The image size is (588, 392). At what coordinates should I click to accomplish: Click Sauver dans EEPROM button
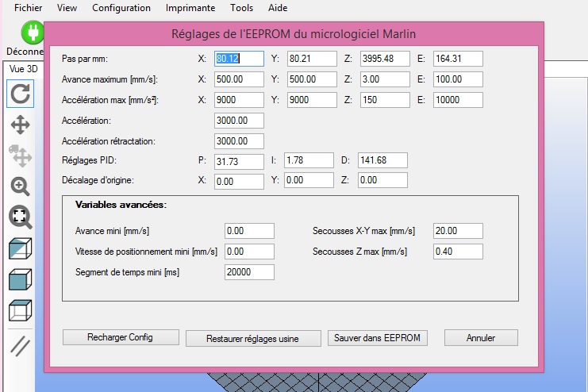point(377,338)
